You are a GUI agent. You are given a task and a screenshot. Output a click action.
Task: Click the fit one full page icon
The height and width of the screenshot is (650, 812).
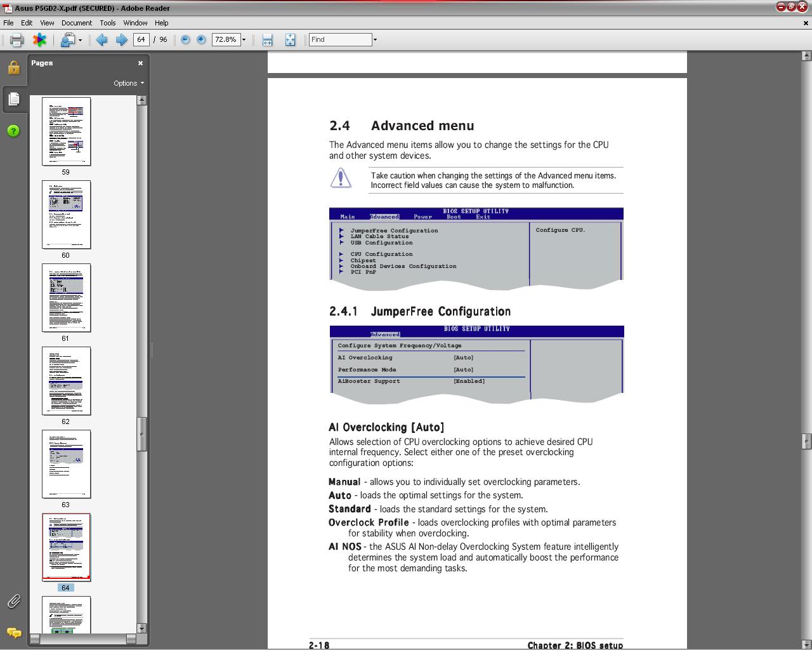(290, 40)
